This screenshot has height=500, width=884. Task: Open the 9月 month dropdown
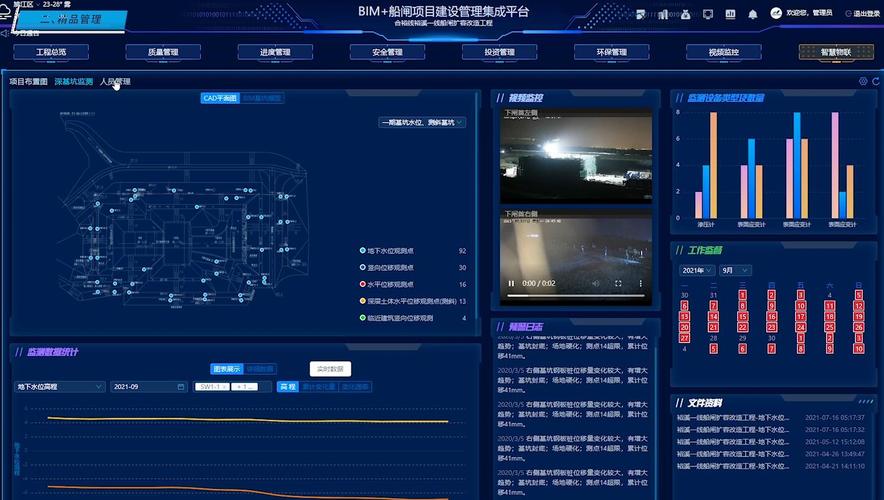[735, 271]
